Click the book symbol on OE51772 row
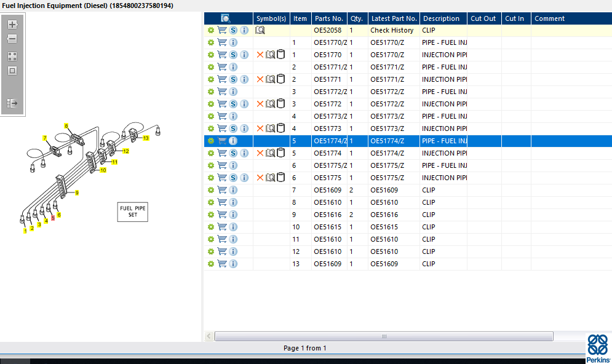Screen dimensions: 612x364 pyautogui.click(x=270, y=104)
